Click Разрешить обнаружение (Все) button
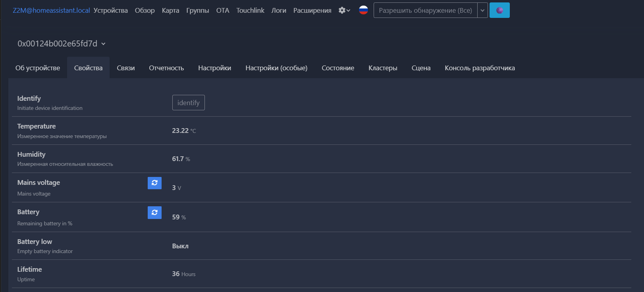This screenshot has height=292, width=644. (425, 10)
